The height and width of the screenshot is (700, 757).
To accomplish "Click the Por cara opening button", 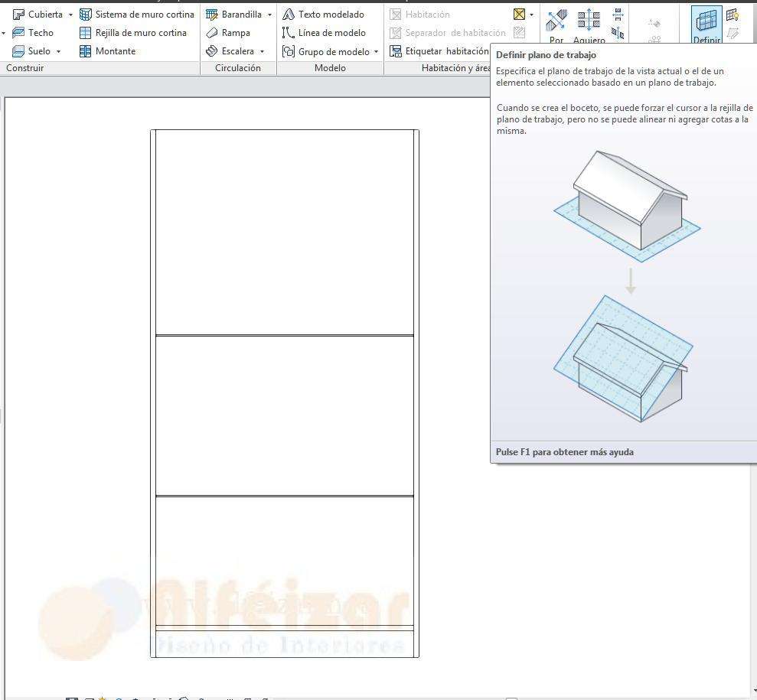I will (556, 26).
